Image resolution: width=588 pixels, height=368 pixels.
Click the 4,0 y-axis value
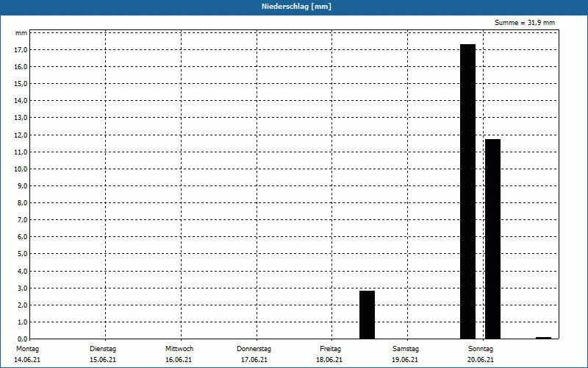pos(23,271)
